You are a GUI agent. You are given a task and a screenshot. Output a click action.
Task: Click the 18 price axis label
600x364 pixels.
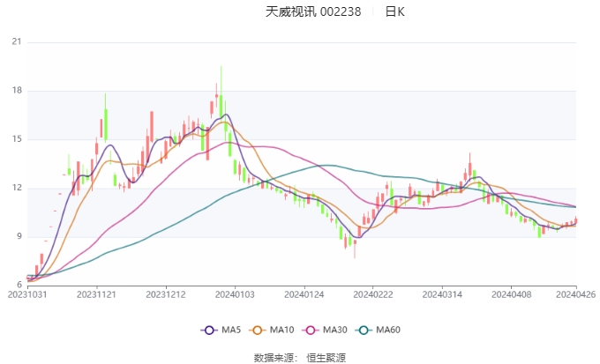(x=17, y=91)
